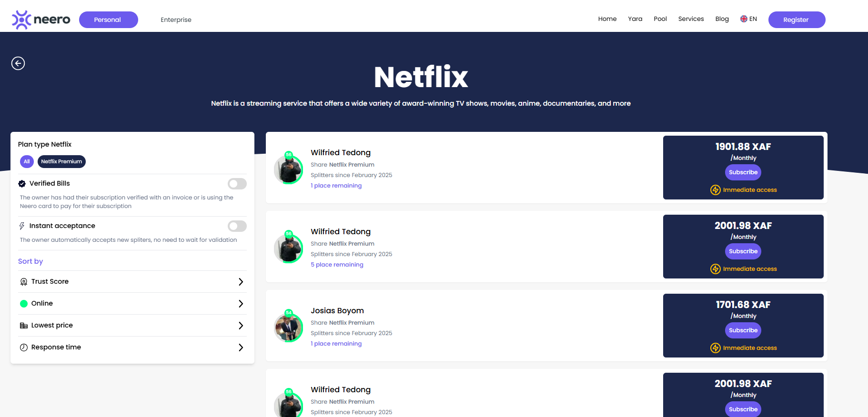This screenshot has height=417, width=868.
Task: Expand the Trust Score sort chevron
Action: (241, 282)
